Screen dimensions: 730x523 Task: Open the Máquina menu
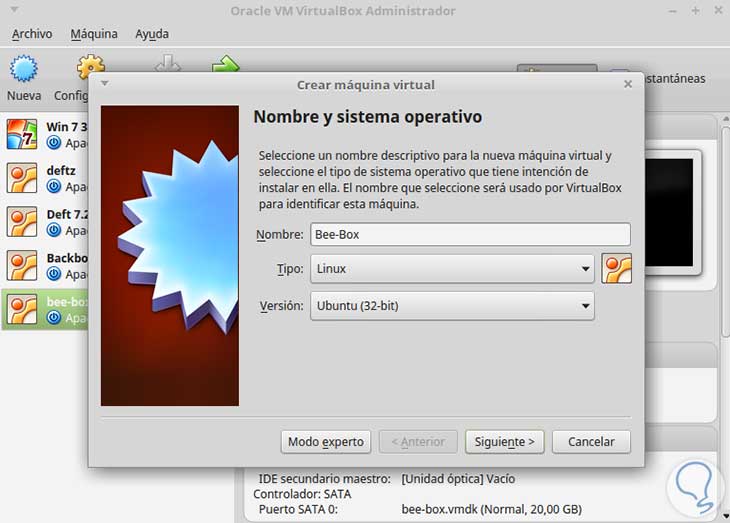[94, 34]
